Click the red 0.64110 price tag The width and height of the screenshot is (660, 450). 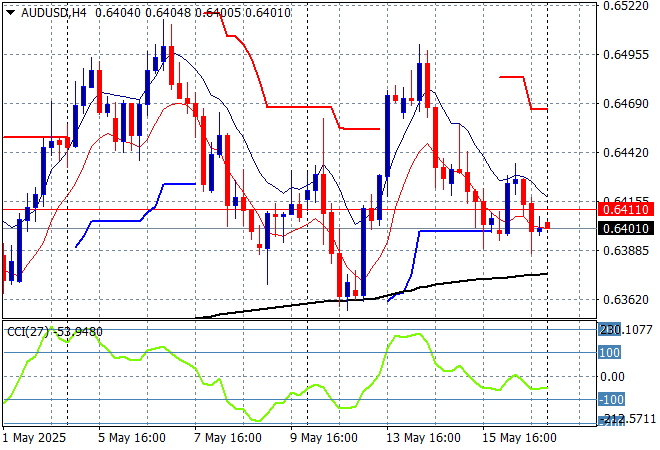(x=626, y=209)
